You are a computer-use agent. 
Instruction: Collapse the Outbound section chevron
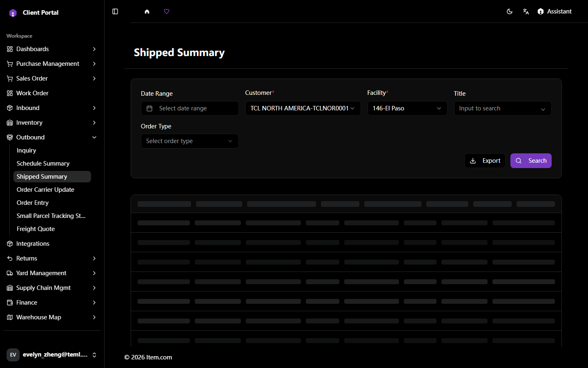94,137
